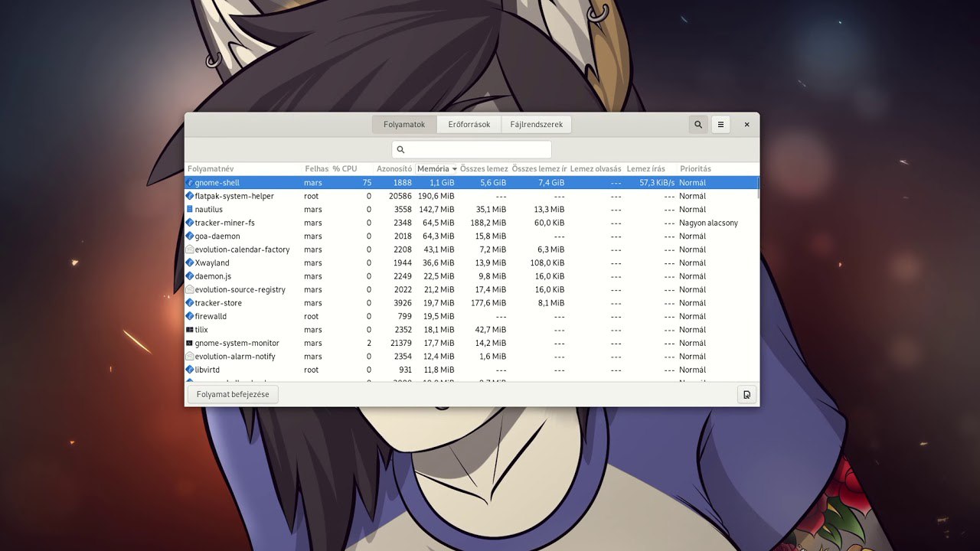
Task: Click the evolution-alarm-notify process icon
Action: pyautogui.click(x=190, y=357)
